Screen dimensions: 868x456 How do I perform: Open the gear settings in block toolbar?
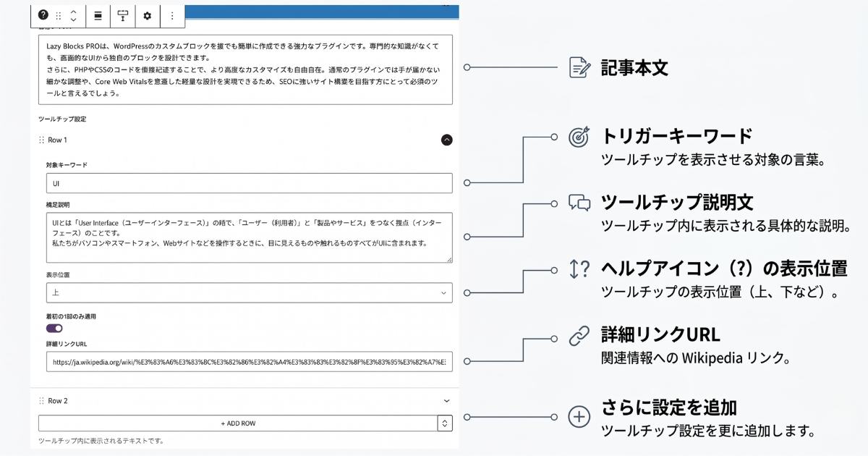148,15
